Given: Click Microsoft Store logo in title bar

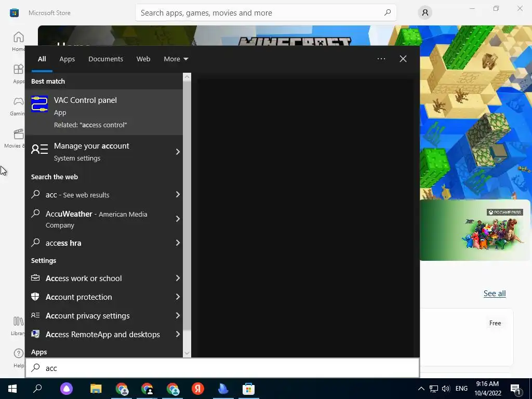Looking at the screenshot, I should pos(14,13).
